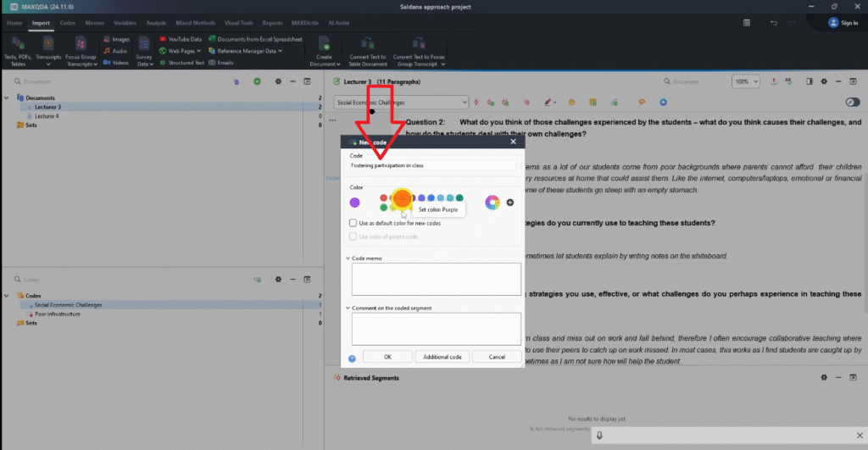The height and width of the screenshot is (450, 868).
Task: Click the Code name input field
Action: click(432, 165)
